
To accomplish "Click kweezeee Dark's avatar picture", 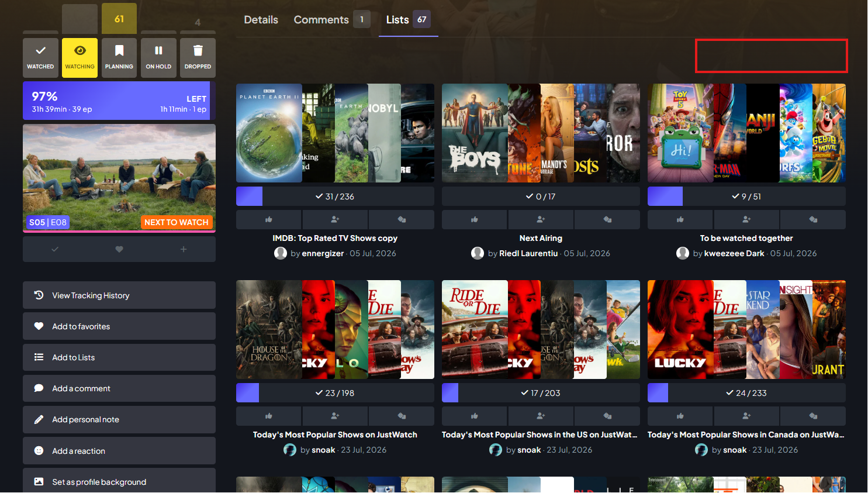I will [683, 253].
